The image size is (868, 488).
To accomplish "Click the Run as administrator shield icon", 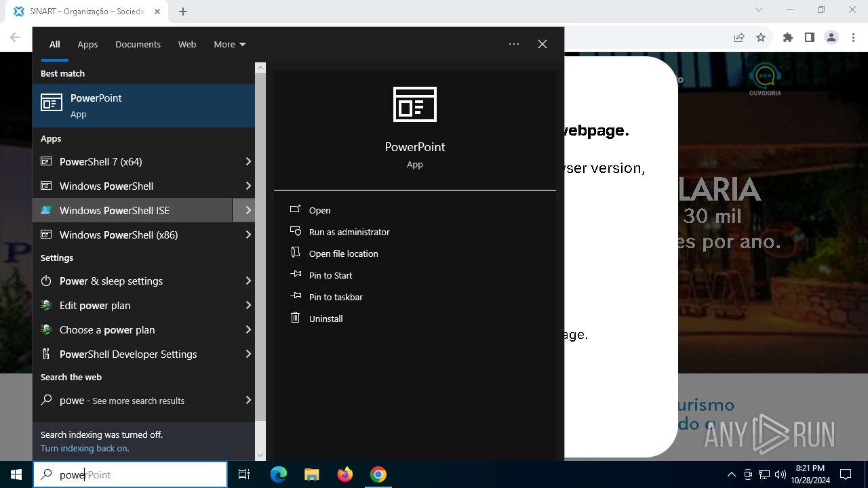I will click(295, 231).
